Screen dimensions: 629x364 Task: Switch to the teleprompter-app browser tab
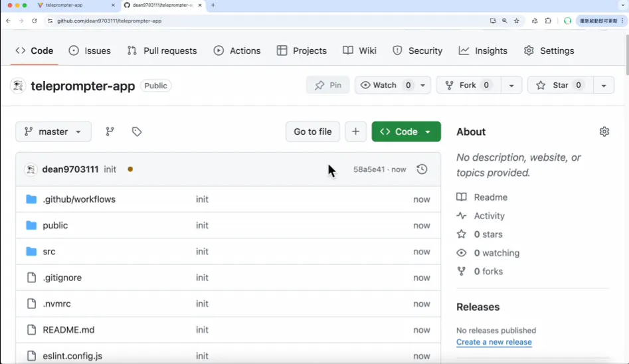pyautogui.click(x=76, y=5)
